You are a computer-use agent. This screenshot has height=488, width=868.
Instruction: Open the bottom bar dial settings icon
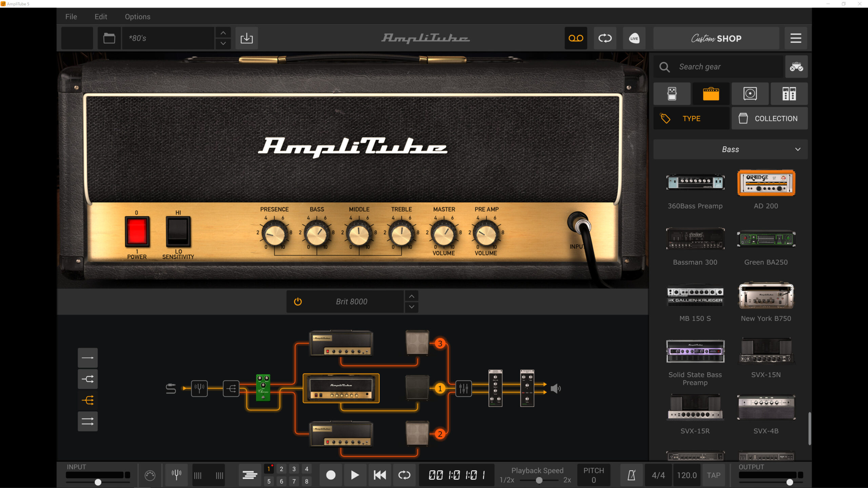point(150,475)
